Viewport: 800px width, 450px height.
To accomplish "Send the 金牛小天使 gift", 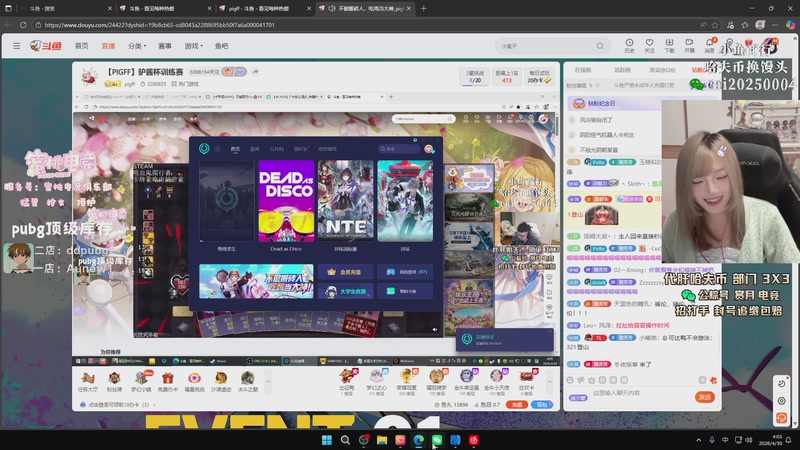I will point(496,382).
